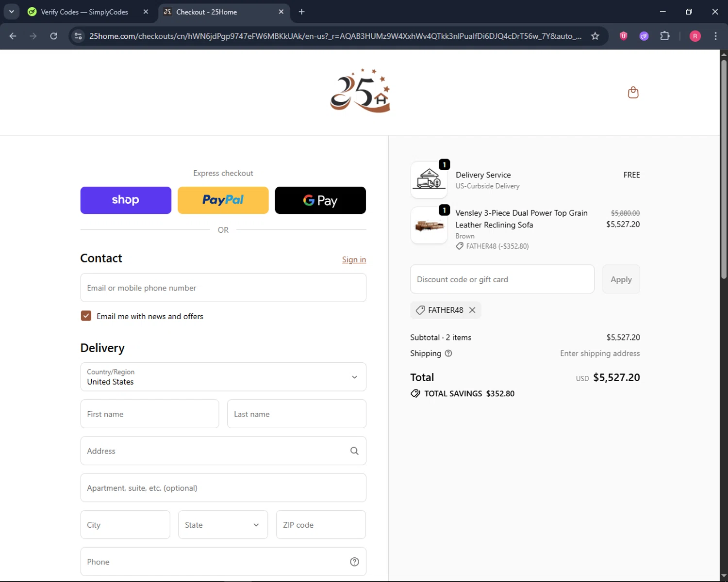Screen dimensions: 728x582
Task: Go back to the previous page
Action: (13, 36)
